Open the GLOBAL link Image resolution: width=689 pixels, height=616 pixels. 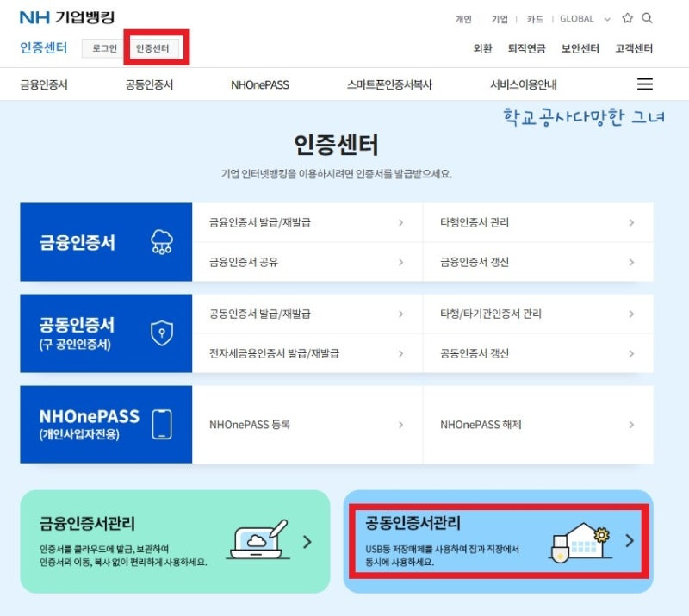576,19
